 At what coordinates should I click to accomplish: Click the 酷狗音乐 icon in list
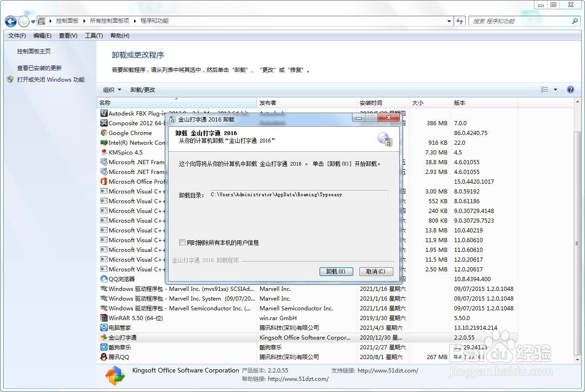104,347
